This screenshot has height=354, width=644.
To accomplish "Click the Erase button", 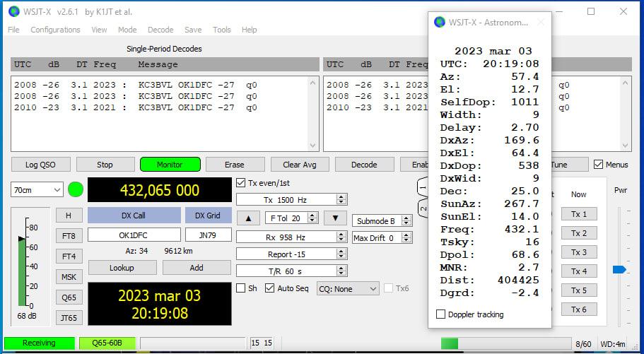I will click(235, 165).
